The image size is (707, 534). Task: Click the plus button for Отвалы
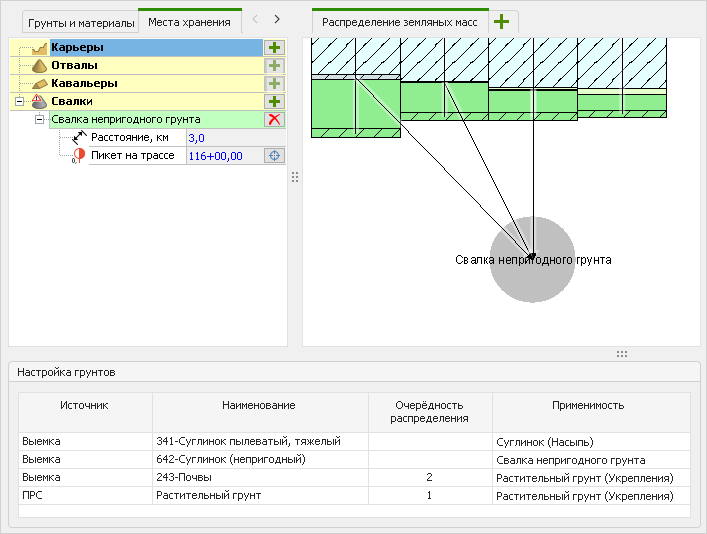pyautogui.click(x=274, y=65)
